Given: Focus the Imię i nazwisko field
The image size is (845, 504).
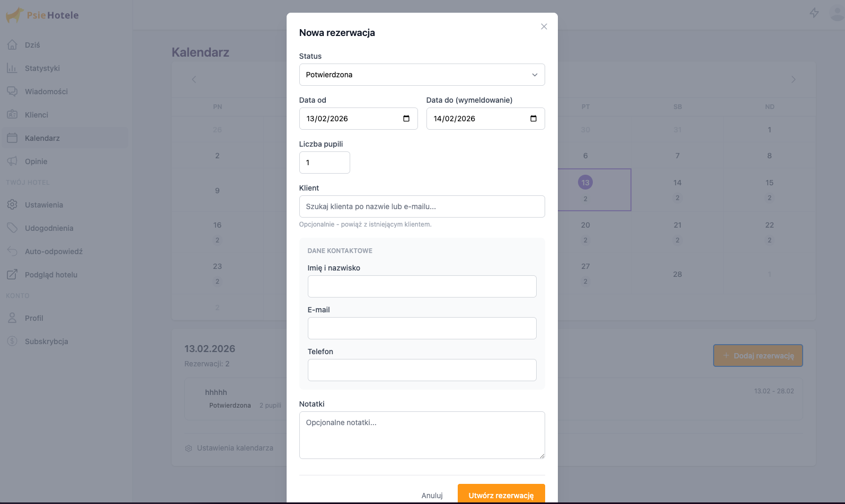Looking at the screenshot, I should point(422,286).
